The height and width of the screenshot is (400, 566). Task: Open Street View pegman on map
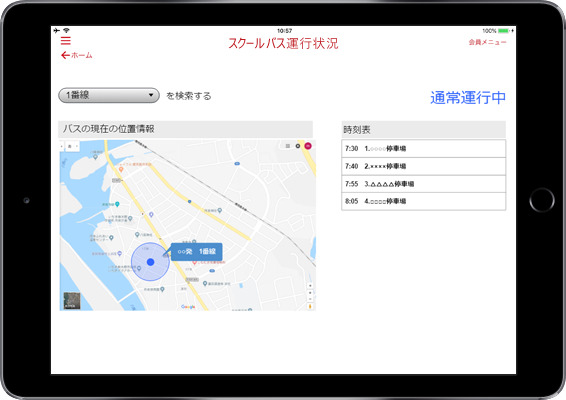tap(310, 306)
